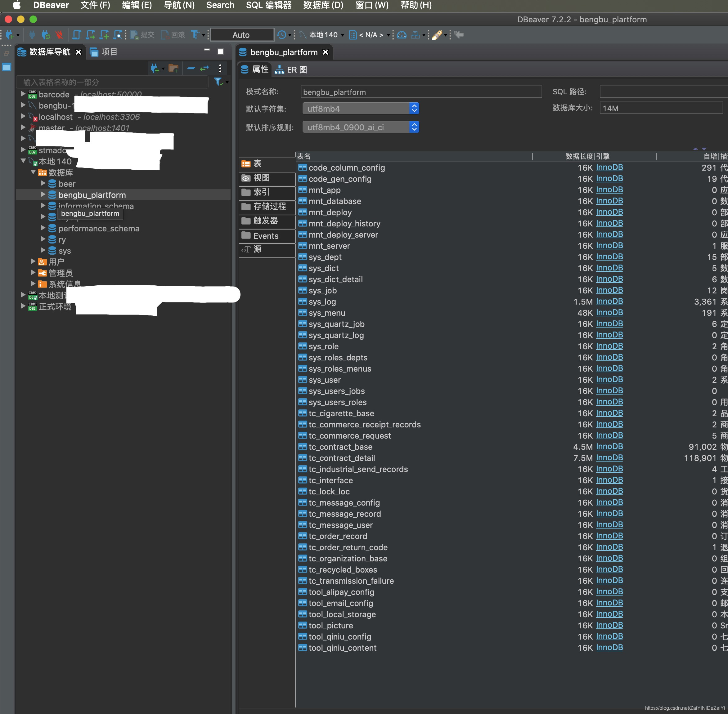This screenshot has height=714, width=728.
Task: Click the new folder icon in navigator
Action: click(173, 68)
